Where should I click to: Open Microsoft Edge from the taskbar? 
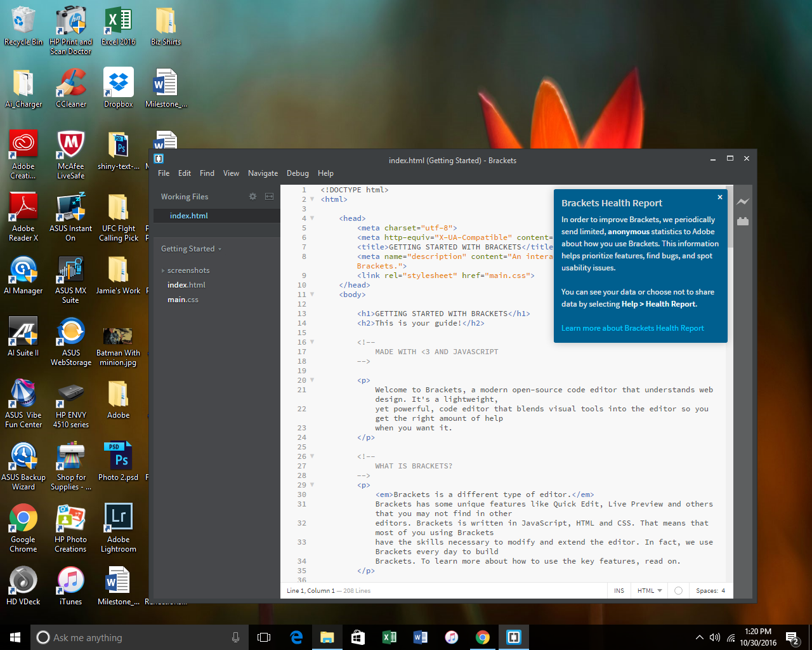[x=296, y=637]
